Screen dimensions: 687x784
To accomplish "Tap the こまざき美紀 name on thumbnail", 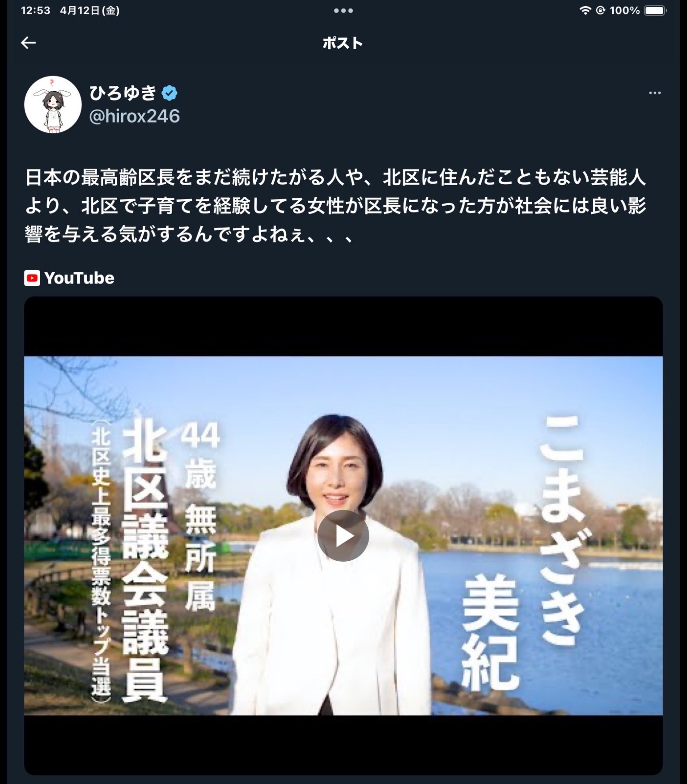I will tap(523, 552).
